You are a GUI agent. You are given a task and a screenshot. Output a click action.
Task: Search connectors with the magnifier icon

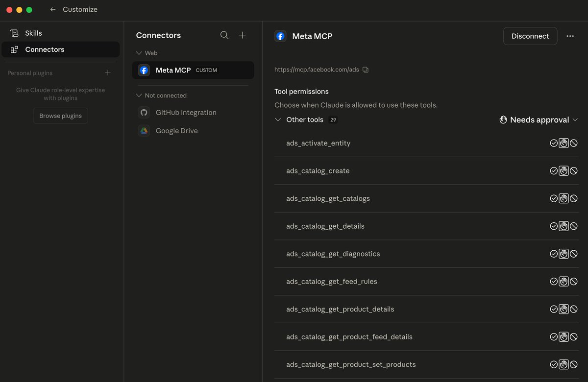point(224,35)
